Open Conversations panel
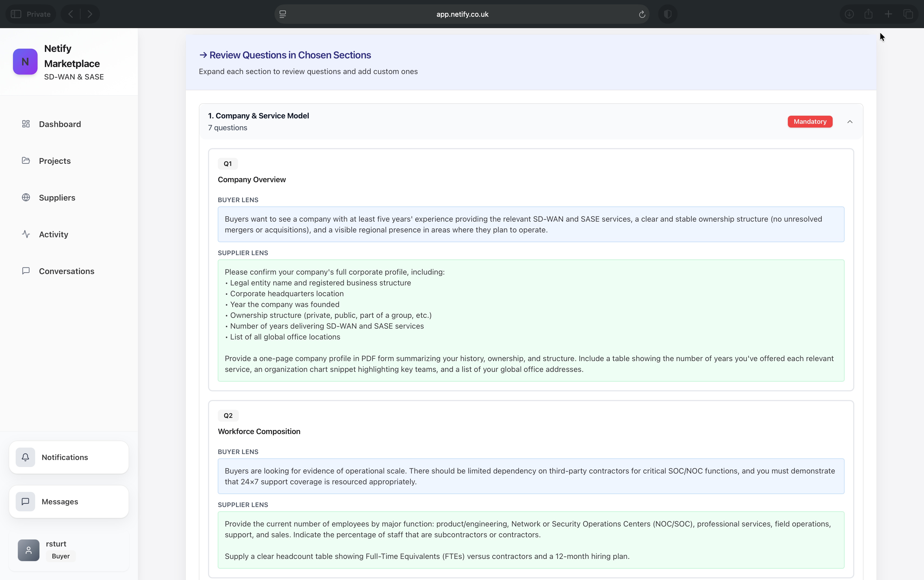Viewport: 924px width, 580px height. coord(67,271)
